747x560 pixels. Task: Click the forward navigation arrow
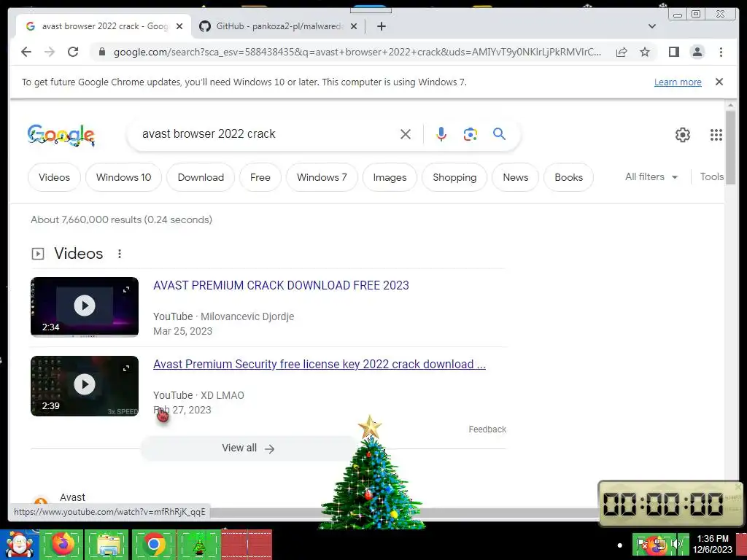50,52
